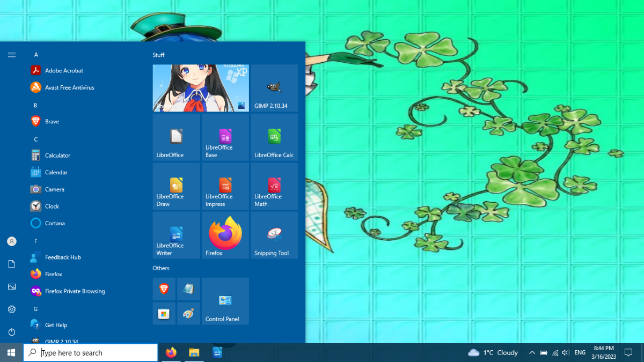Launch the LibreOffice Calc tile

click(x=274, y=137)
